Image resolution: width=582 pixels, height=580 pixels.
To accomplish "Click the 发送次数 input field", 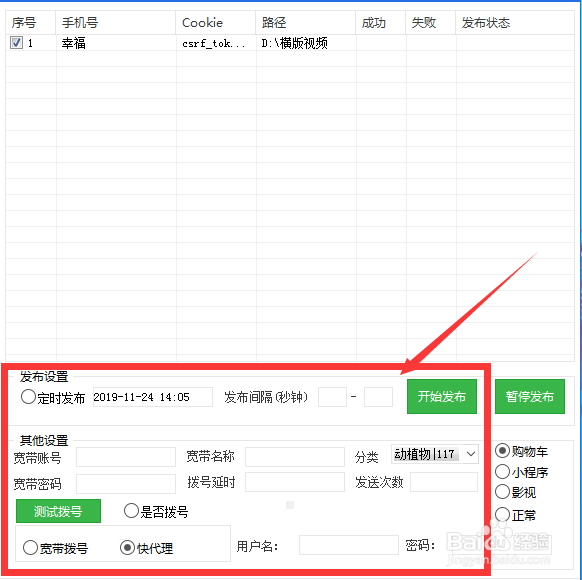I will pyautogui.click(x=444, y=482).
